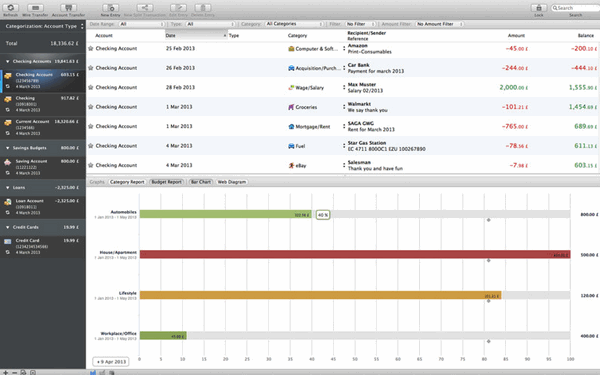The image size is (600, 375).
Task: Click the minus icon at sidebar bottom
Action: [15, 372]
